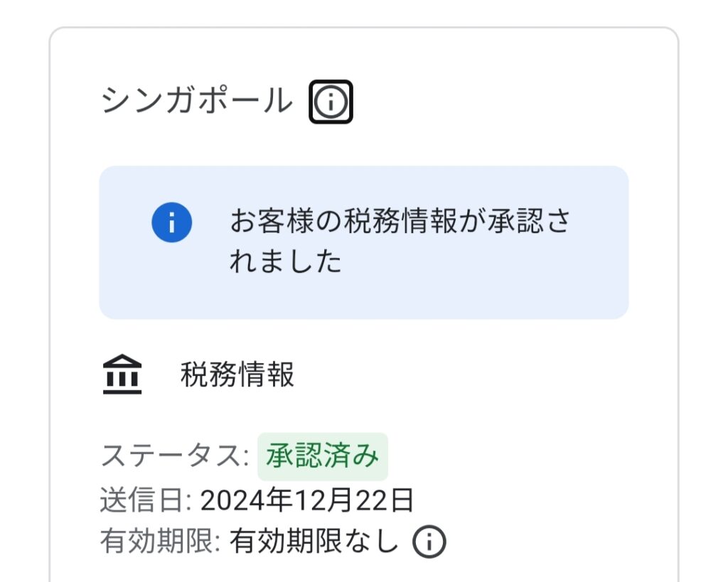Click info icon next to シンガポール
This screenshot has width=728, height=582.
coord(331,102)
